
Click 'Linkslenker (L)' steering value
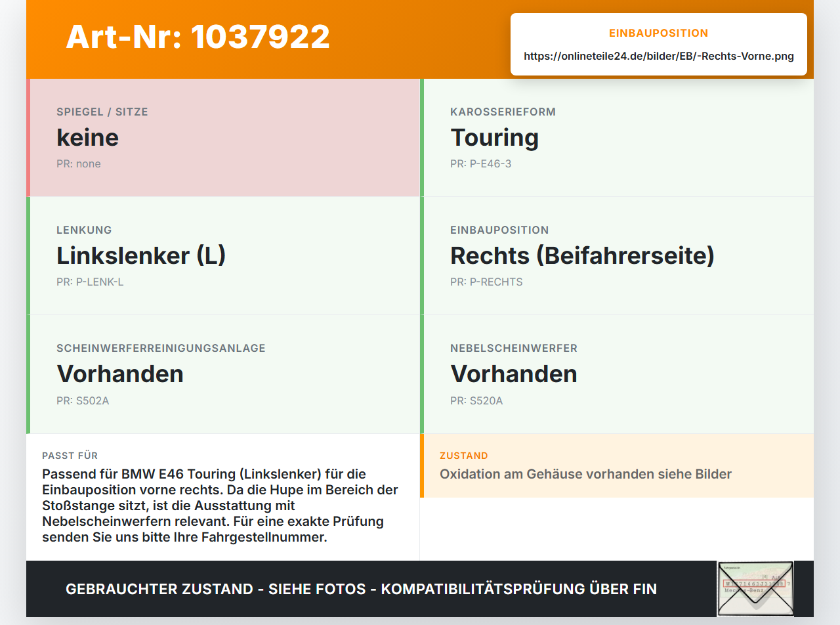pyautogui.click(x=141, y=256)
